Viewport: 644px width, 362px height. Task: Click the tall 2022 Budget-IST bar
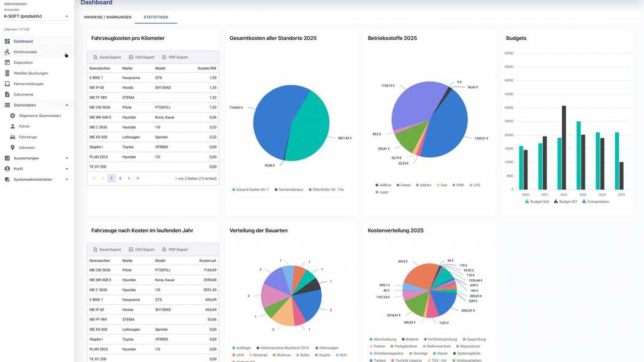pos(564,148)
